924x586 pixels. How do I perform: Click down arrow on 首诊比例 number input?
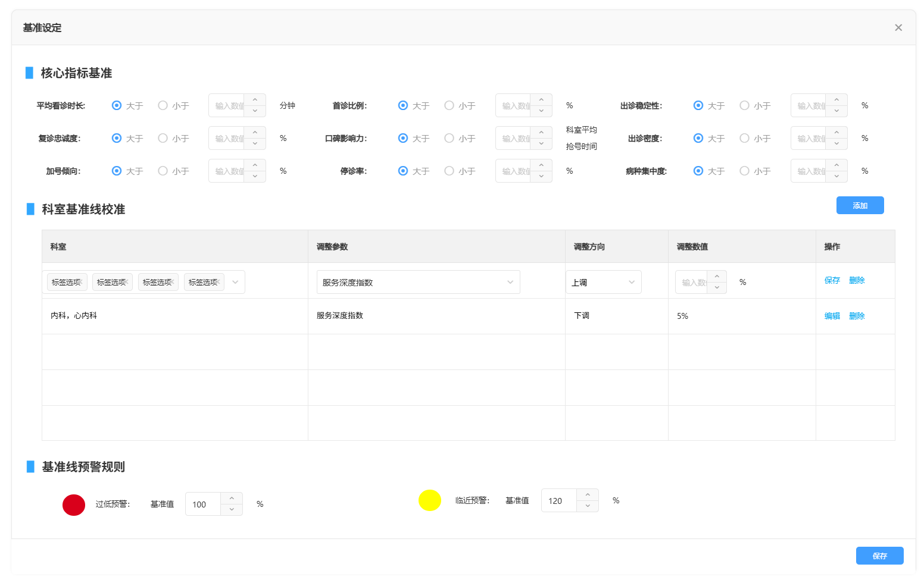tap(541, 111)
